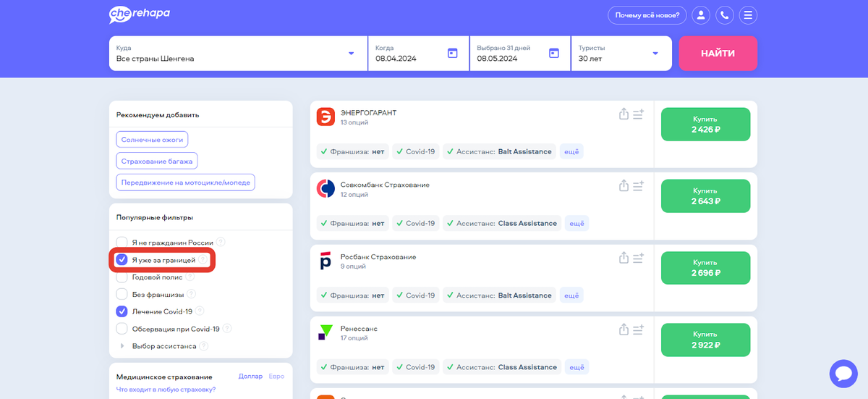Add Солнечные ожоги option

pos(152,139)
